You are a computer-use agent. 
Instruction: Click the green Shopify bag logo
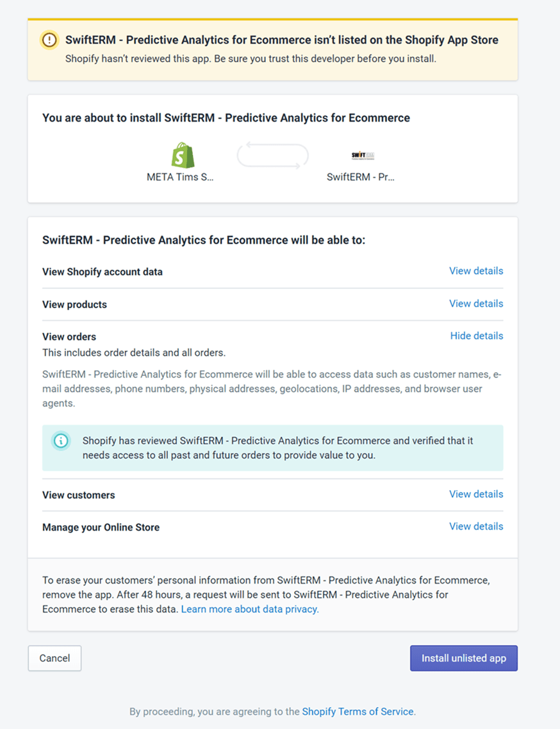[x=183, y=155]
